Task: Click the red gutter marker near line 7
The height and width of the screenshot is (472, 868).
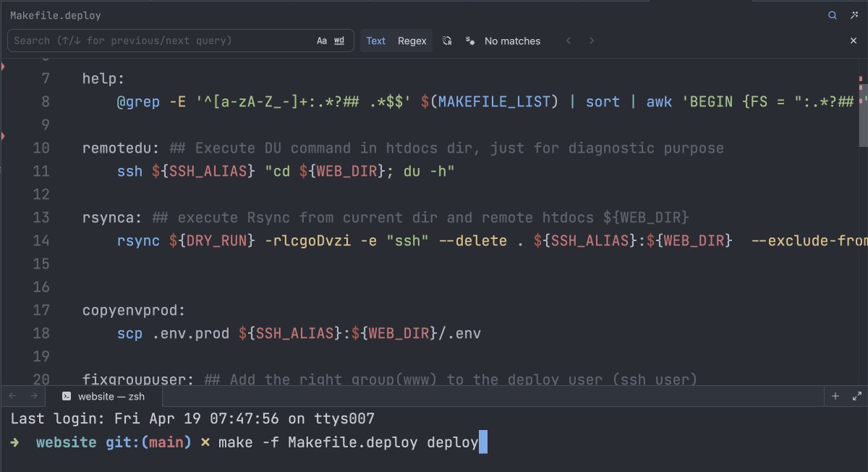Action: [x=3, y=67]
